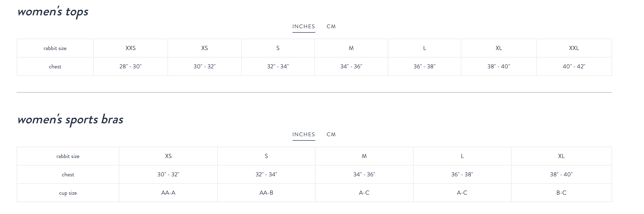The image size is (644, 214).
Task: Click the XXL size header in tops table
Action: [x=574, y=48]
